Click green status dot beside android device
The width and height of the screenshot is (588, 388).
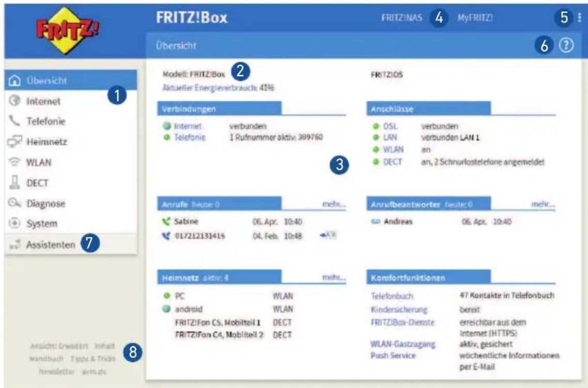(x=167, y=309)
